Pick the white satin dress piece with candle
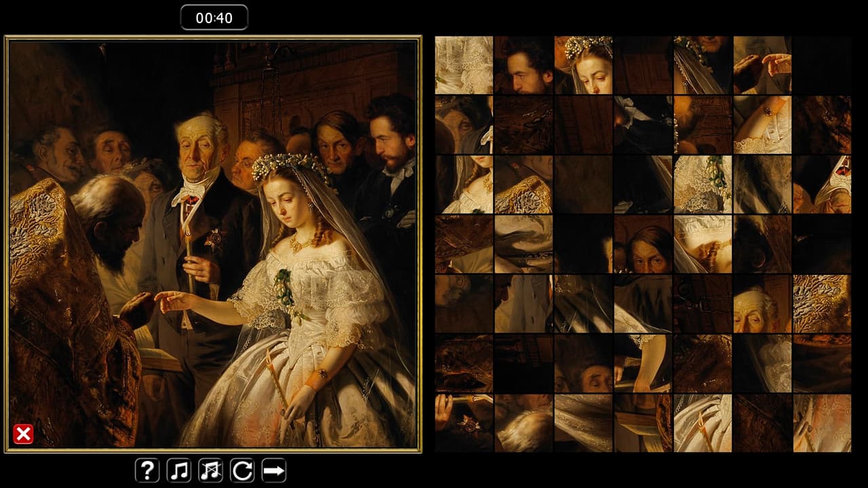The image size is (868, 488). (x=703, y=423)
